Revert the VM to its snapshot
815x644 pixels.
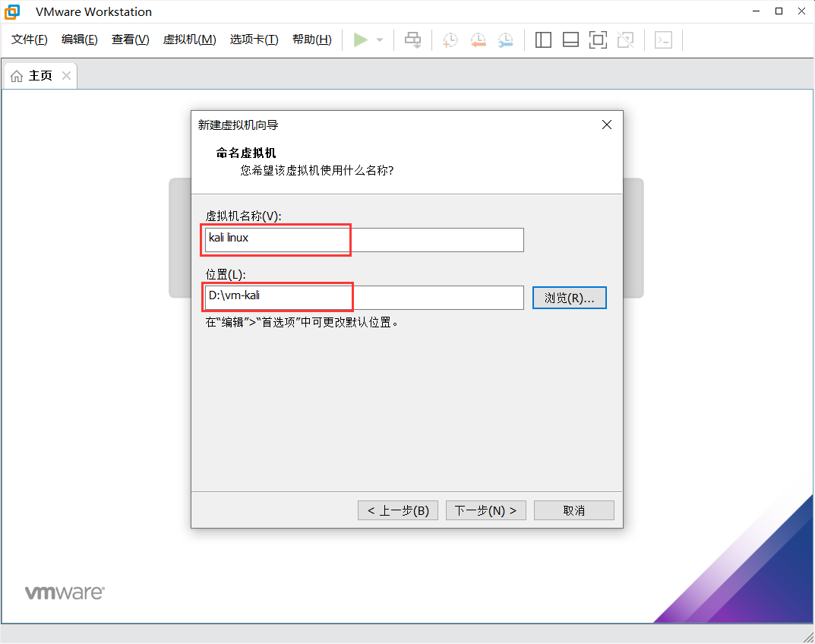[478, 39]
